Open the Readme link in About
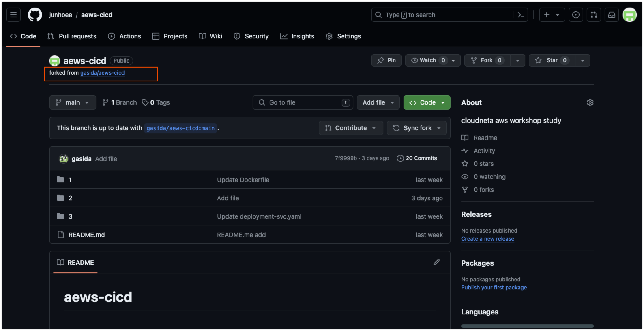Viewport: 644px width, 331px height. pos(479,138)
